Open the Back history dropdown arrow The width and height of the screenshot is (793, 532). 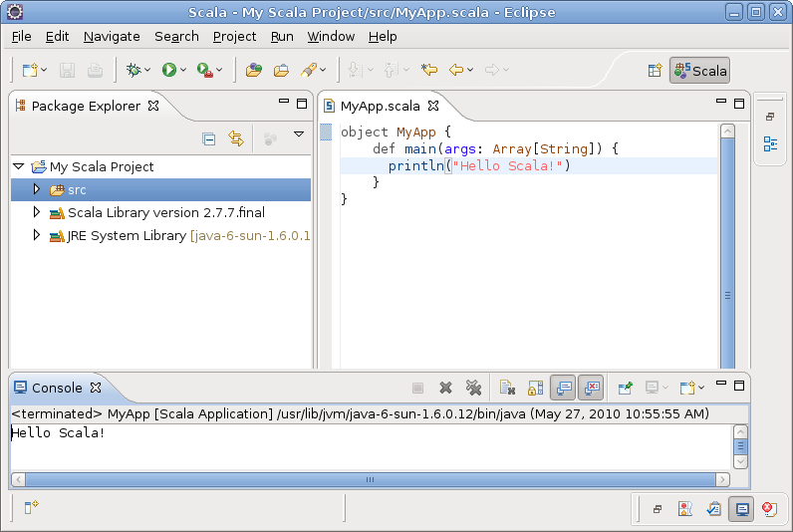[x=470, y=70]
